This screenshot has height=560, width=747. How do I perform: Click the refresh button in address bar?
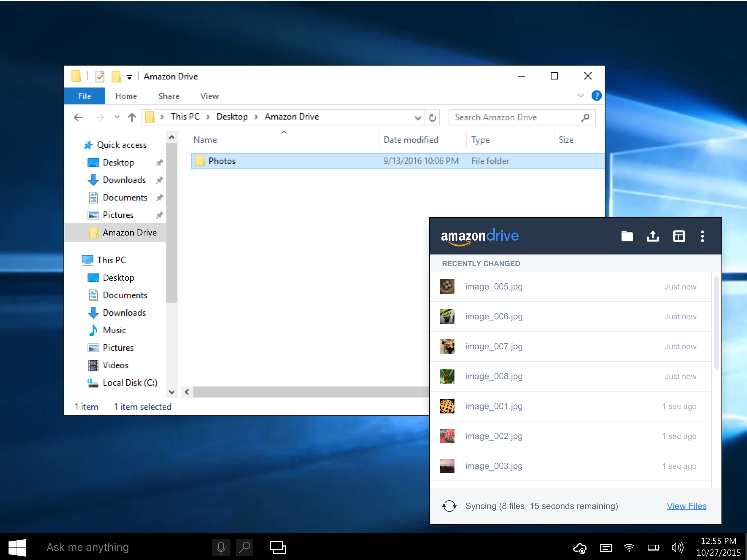tap(432, 117)
